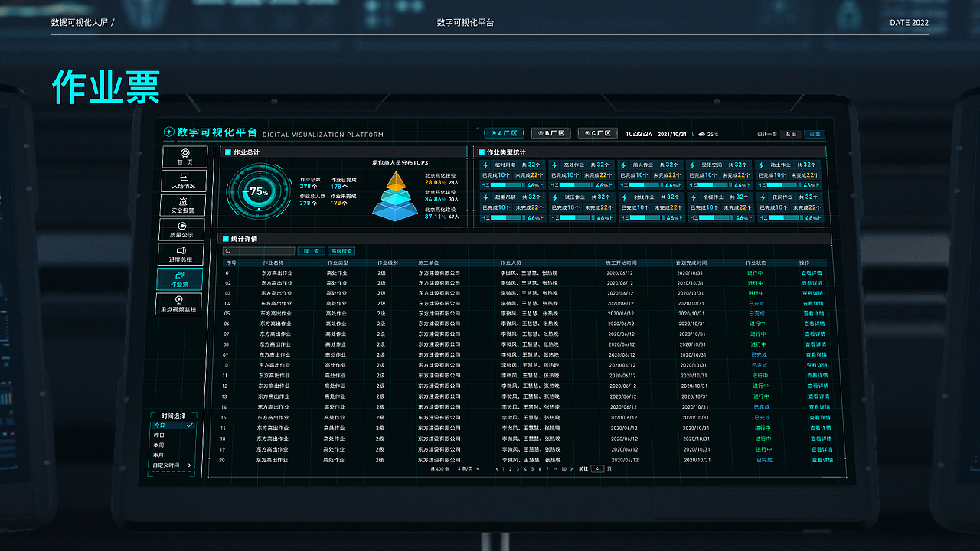Open 进度总揽 icon in sidebar
This screenshot has height=551, width=980.
181,250
